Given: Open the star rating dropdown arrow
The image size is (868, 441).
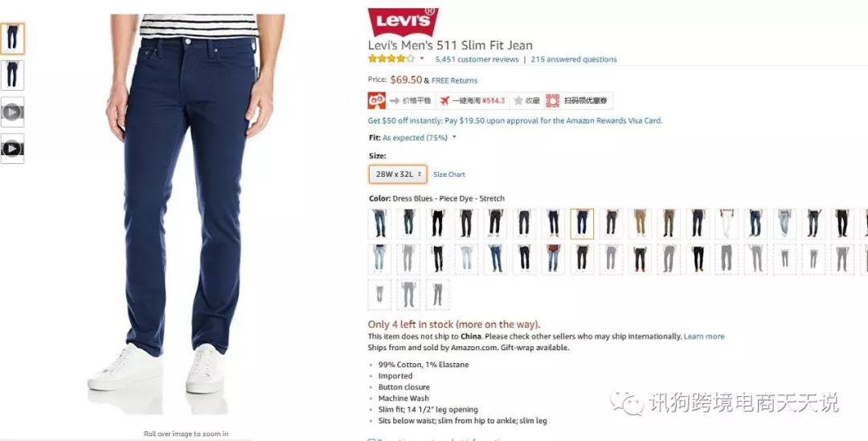Looking at the screenshot, I should pyautogui.click(x=422, y=59).
